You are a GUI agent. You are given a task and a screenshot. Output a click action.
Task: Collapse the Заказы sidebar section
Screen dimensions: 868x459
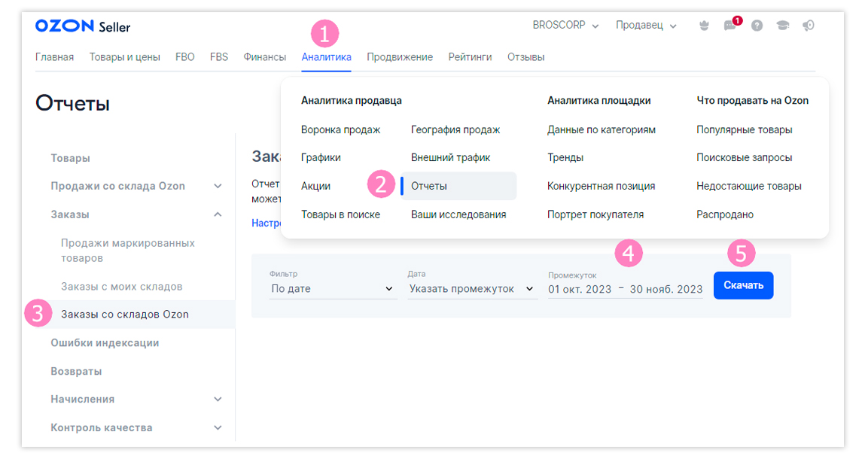click(x=218, y=214)
